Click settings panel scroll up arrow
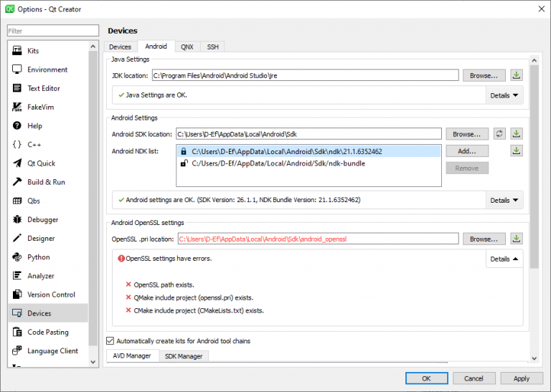 click(534, 60)
